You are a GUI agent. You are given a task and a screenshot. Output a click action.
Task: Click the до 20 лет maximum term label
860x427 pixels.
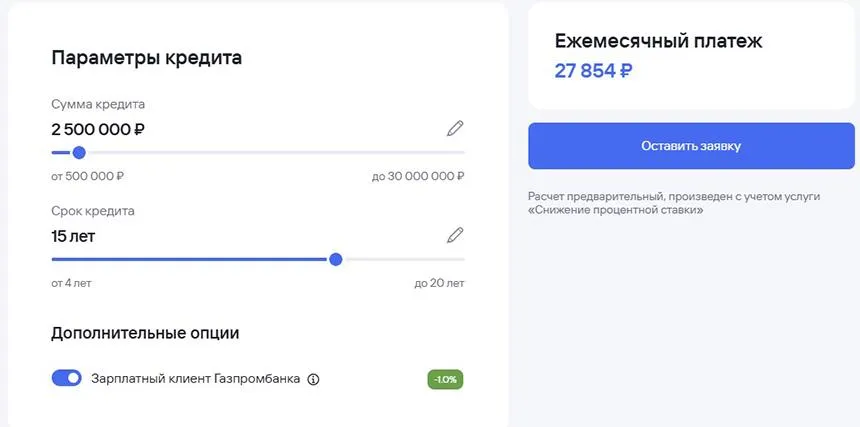pos(439,283)
